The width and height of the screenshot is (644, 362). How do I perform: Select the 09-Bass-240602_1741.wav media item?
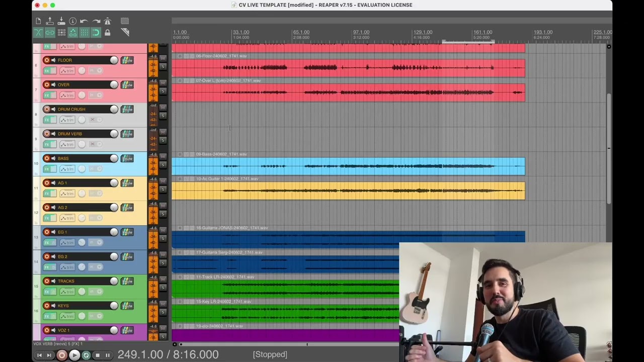click(x=348, y=166)
